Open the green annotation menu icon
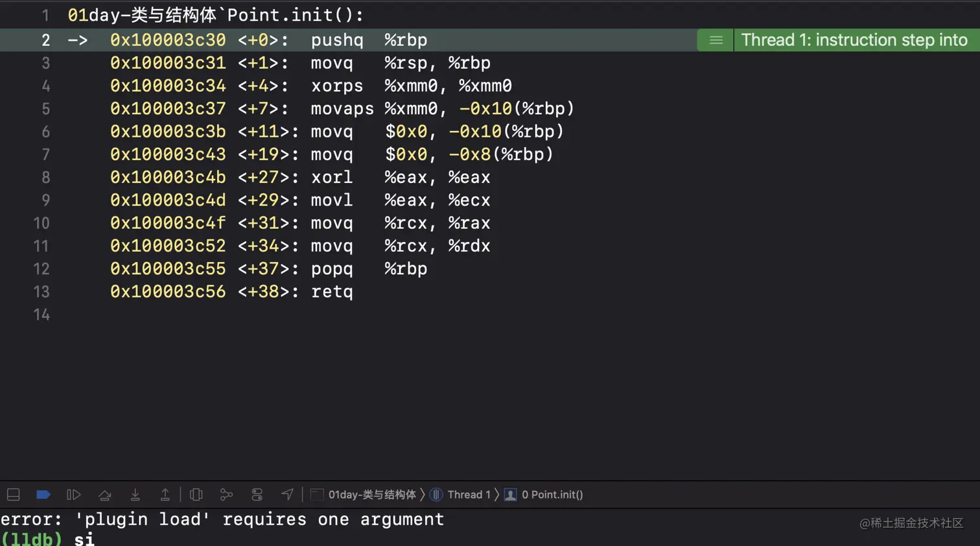This screenshot has width=980, height=546. tap(716, 40)
